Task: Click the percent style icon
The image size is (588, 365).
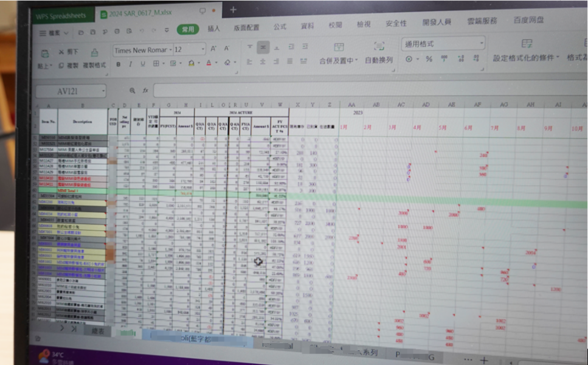Action: click(x=429, y=60)
